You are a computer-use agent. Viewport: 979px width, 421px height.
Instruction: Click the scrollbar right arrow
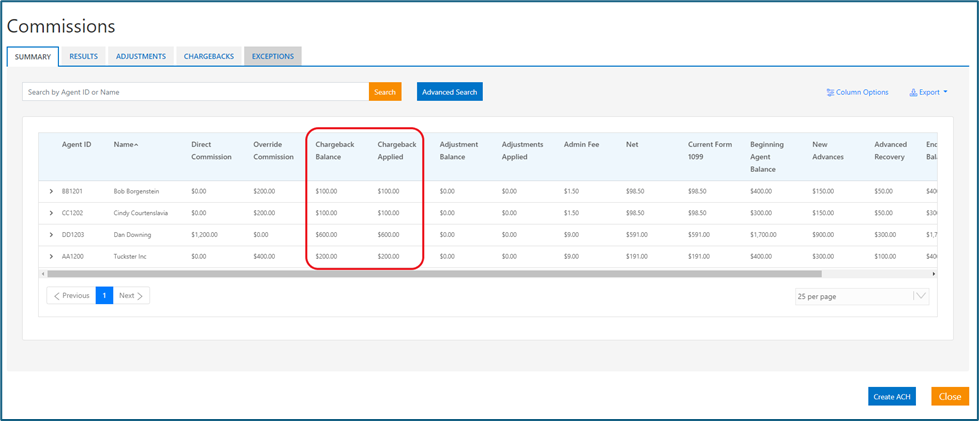tap(934, 274)
